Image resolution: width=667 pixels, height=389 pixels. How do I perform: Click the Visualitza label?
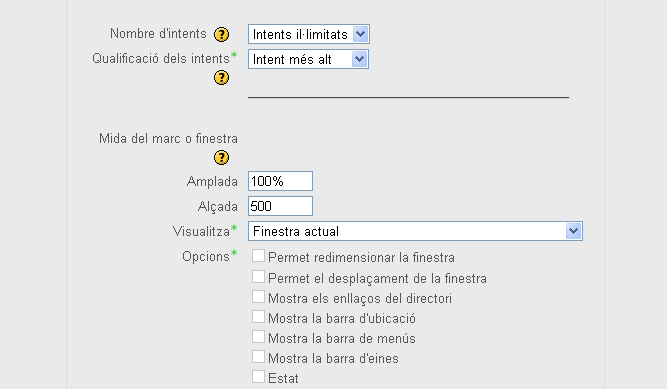click(x=201, y=232)
